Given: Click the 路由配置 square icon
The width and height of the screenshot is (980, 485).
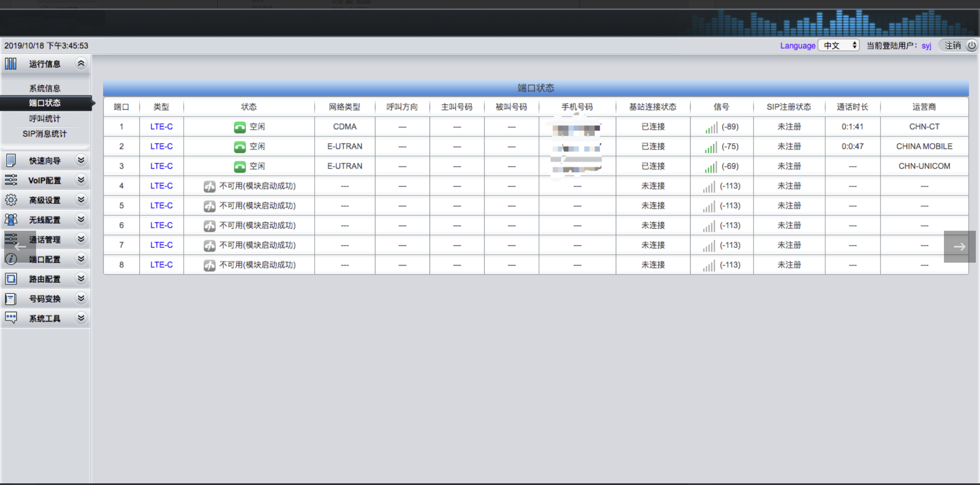Looking at the screenshot, I should pyautogui.click(x=11, y=279).
